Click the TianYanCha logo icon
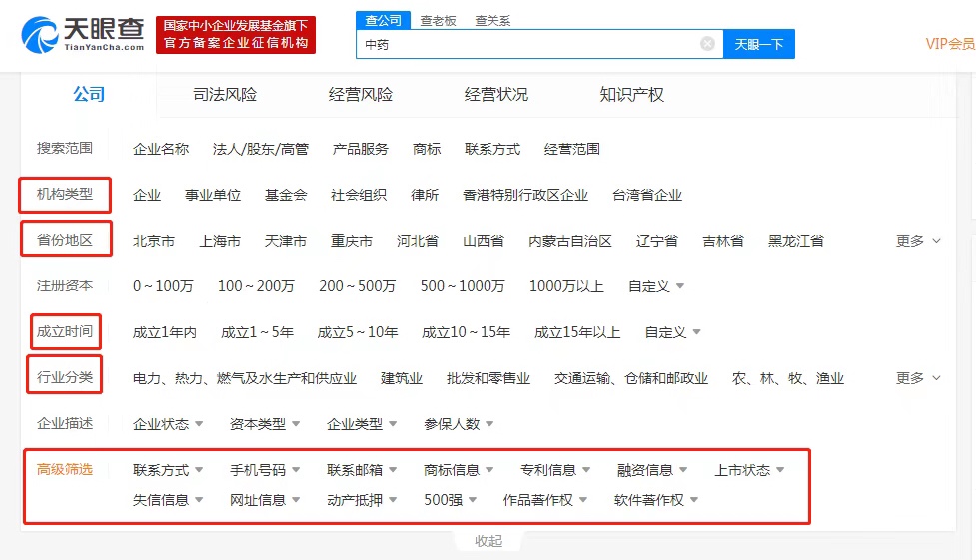The height and width of the screenshot is (560, 976). pyautogui.click(x=39, y=34)
